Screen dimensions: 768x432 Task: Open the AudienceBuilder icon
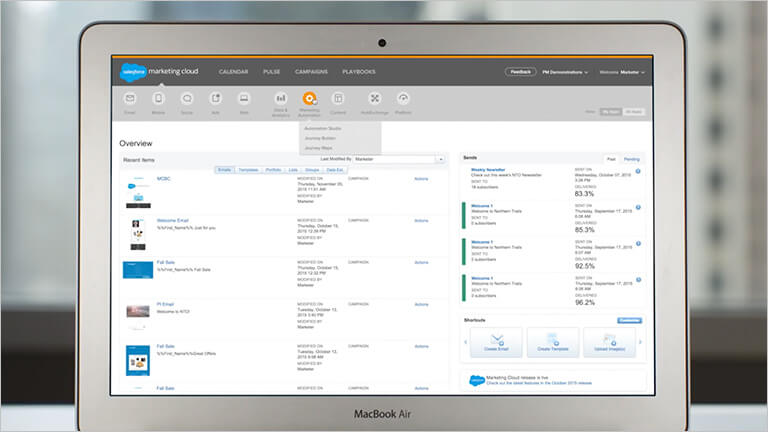[x=375, y=99]
